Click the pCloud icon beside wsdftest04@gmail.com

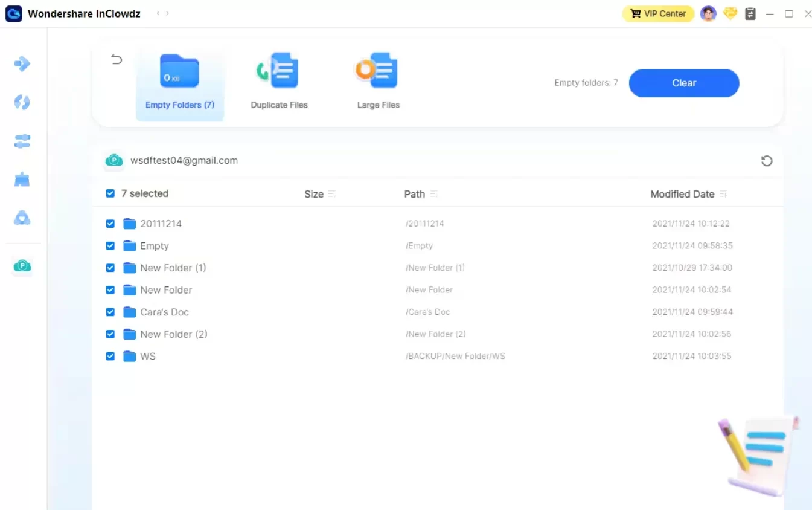click(114, 161)
